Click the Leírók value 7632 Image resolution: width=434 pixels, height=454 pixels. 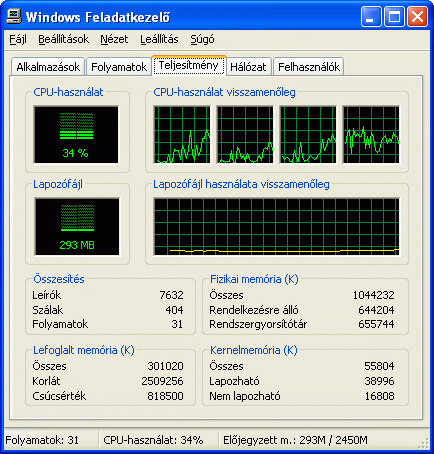(x=171, y=295)
